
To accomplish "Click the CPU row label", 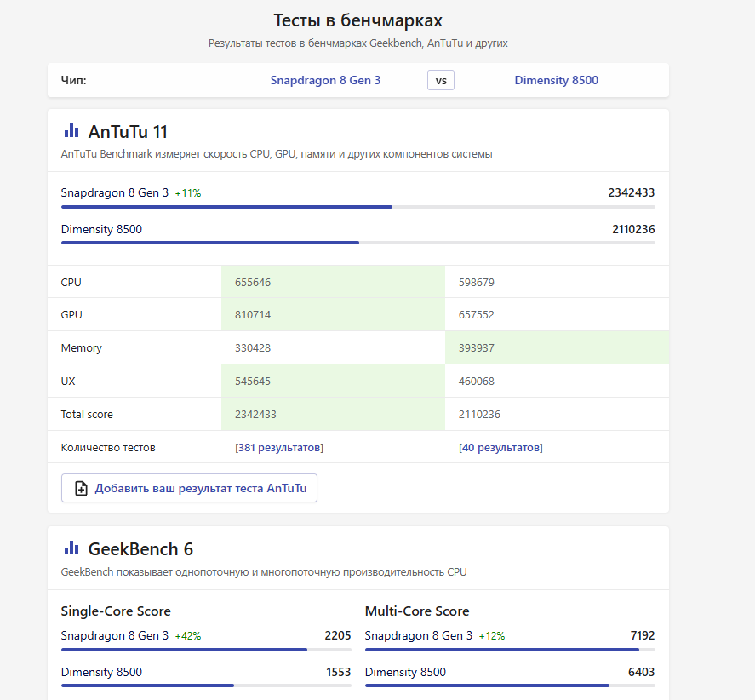I will tap(71, 283).
